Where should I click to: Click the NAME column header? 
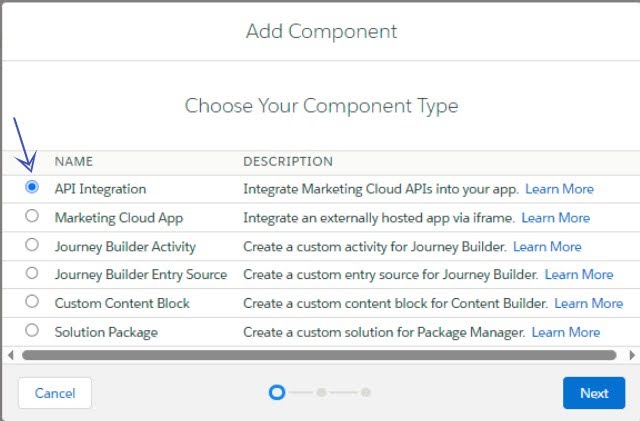click(74, 161)
